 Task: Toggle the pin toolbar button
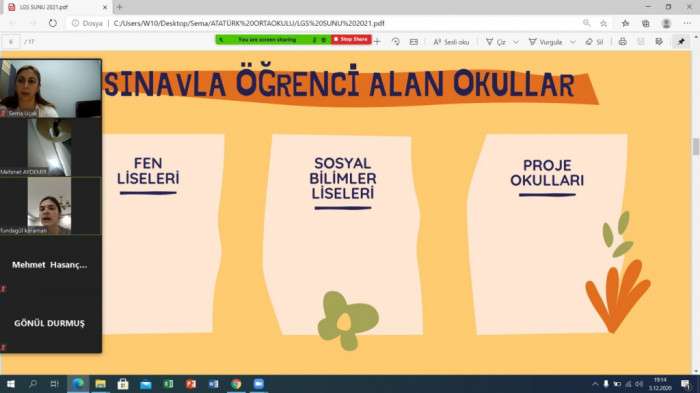tap(681, 42)
